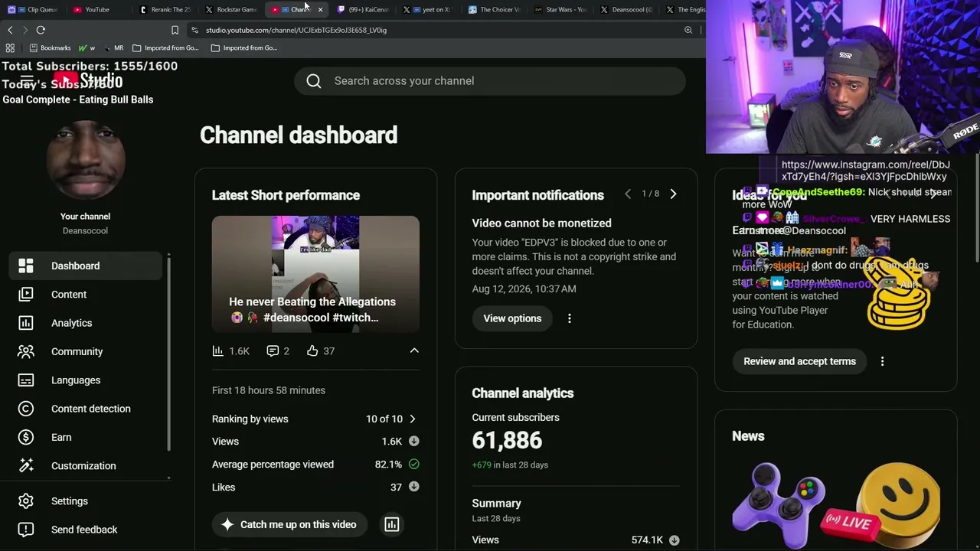Click the zoom magnifier in address bar
This screenshot has width=980, height=551.
688,30
